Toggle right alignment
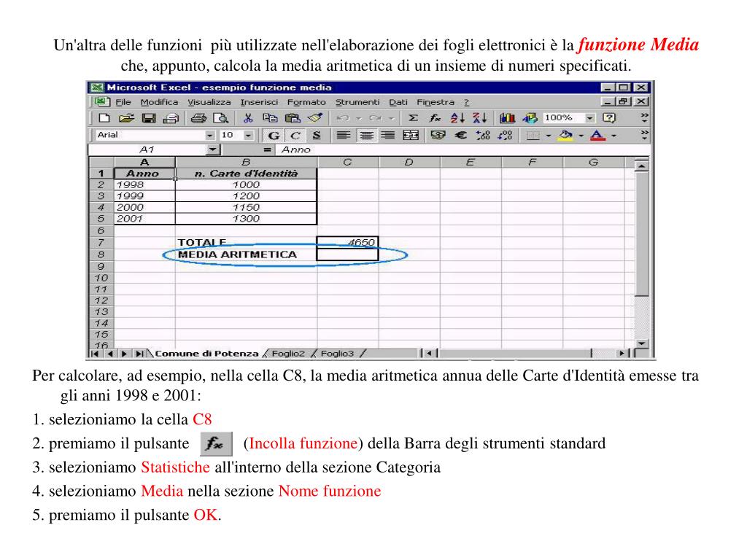Viewport: 747px width, 560px height. [388, 136]
